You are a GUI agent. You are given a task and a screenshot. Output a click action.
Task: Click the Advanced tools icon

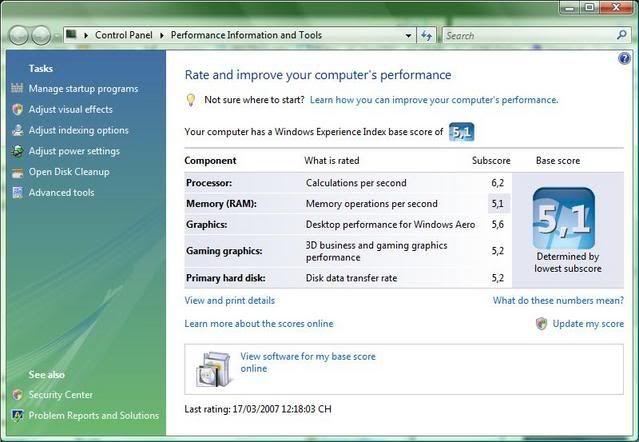click(17, 192)
